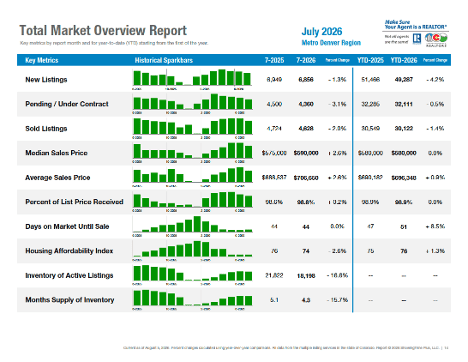Click the Months Supply of Inventory sparkbar chart
The image size is (468, 362).
pyautogui.click(x=192, y=299)
